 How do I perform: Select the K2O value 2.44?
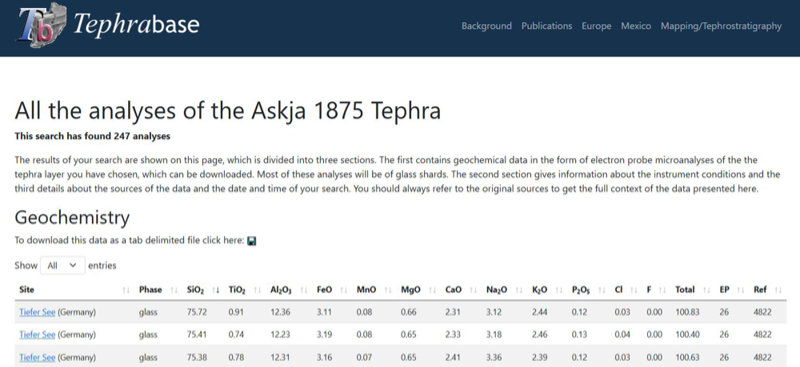point(539,312)
